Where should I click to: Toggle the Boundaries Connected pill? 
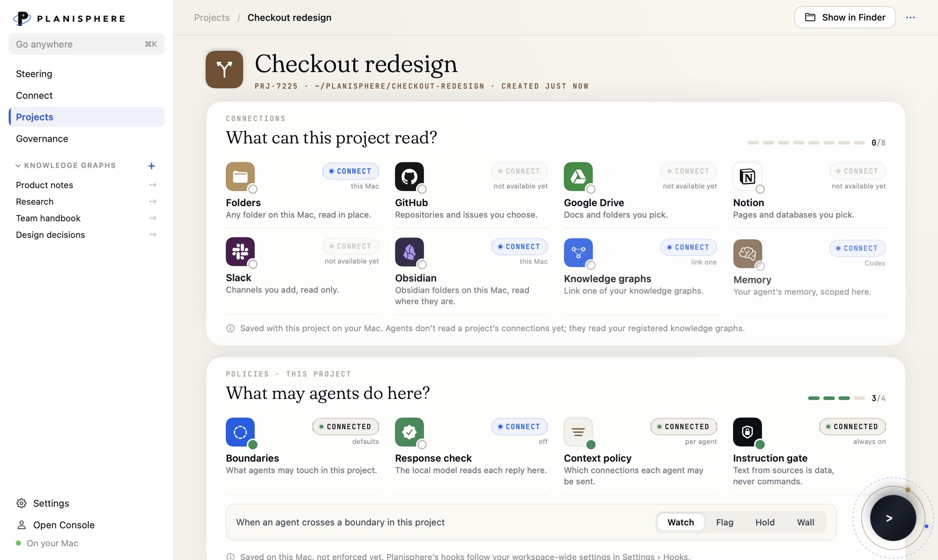[x=345, y=426]
